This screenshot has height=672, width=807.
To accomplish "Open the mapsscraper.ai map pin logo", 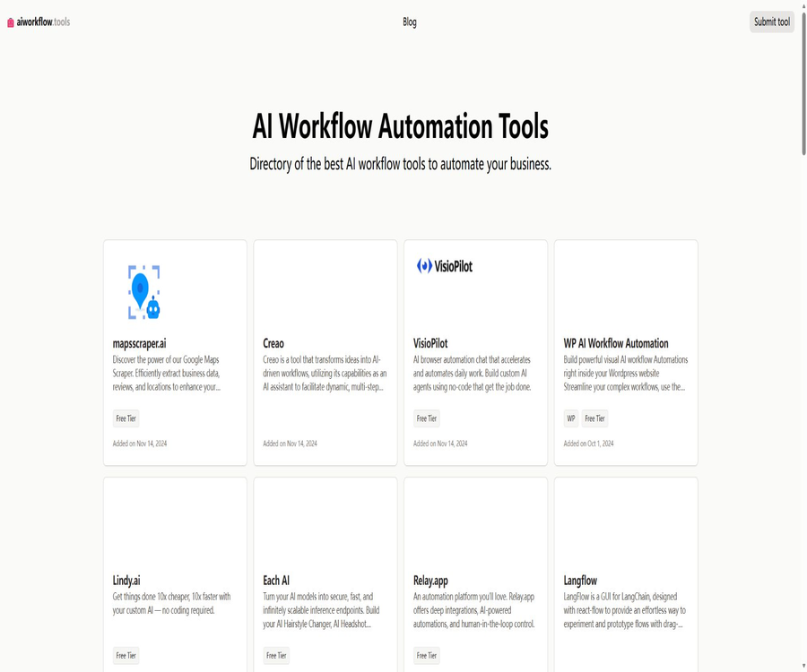I will coord(144,292).
